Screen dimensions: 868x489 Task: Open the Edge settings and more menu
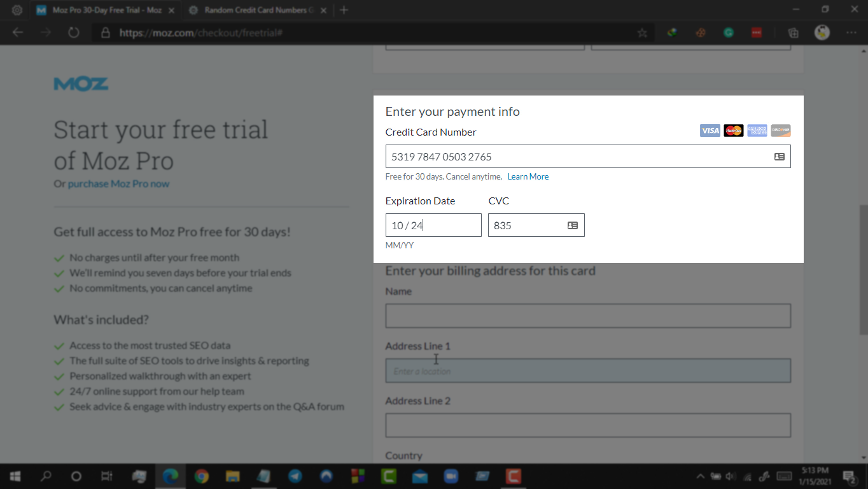pos(851,32)
